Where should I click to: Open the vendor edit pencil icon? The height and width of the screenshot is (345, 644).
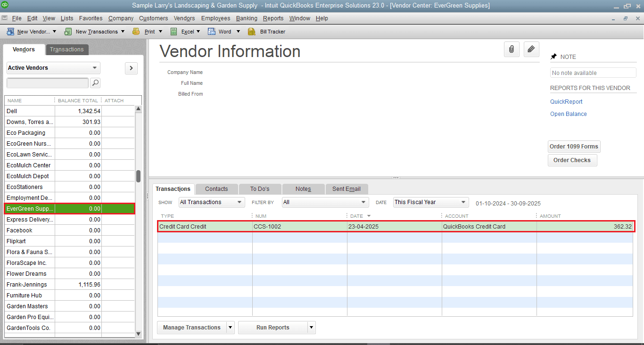coord(531,49)
